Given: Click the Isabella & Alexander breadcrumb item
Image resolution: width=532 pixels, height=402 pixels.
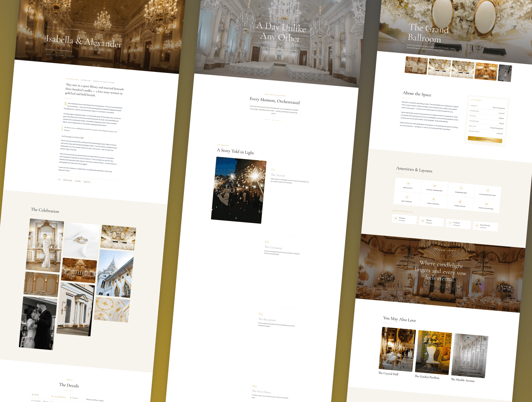Looking at the screenshot, I should [x=72, y=30].
